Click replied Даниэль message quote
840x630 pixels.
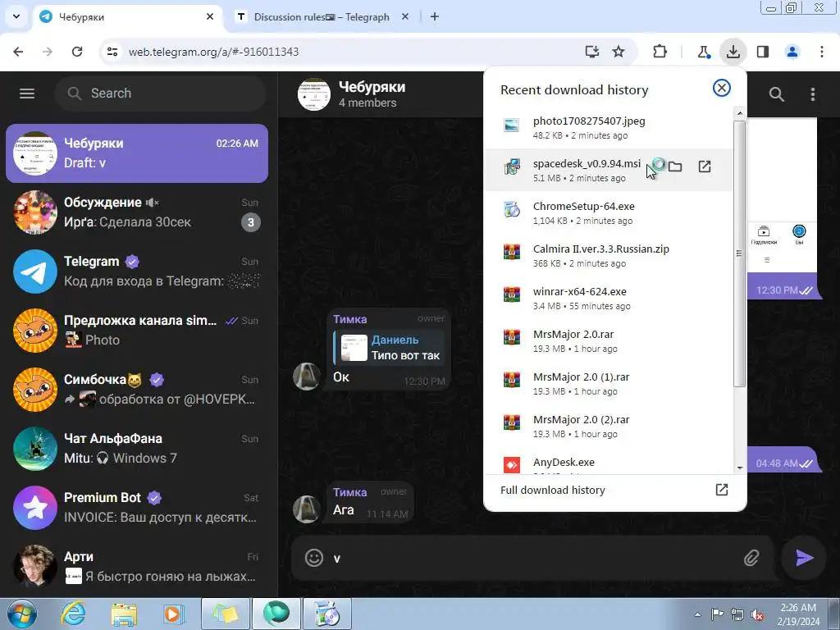click(390, 347)
